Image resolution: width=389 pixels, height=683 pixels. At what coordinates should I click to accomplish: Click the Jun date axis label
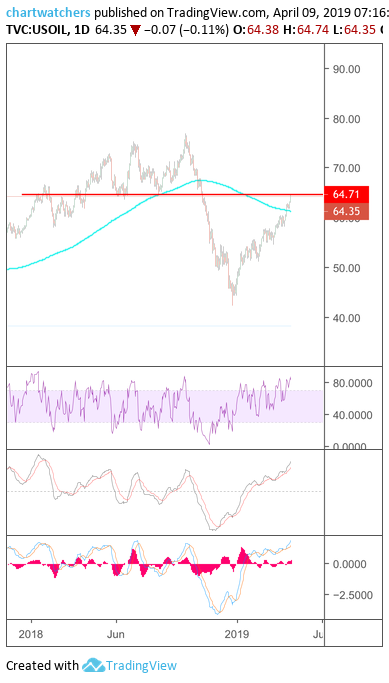(x=116, y=634)
